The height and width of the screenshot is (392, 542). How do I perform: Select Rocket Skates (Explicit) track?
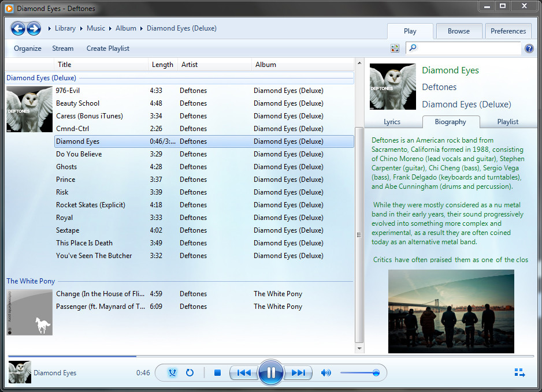coord(204,205)
